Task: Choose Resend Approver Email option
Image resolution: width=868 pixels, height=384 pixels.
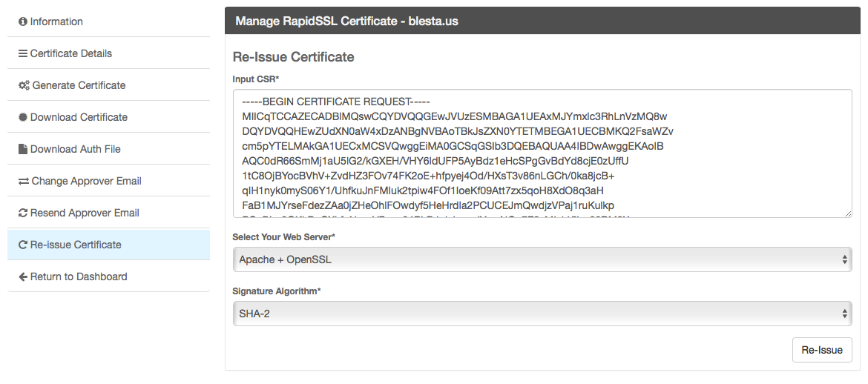Action: [84, 213]
